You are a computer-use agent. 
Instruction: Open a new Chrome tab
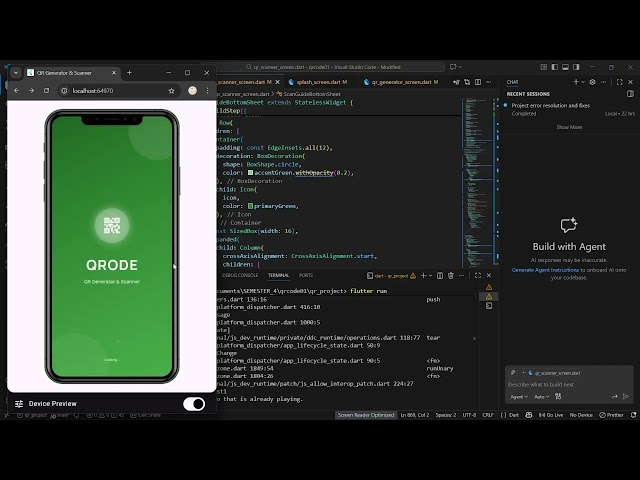click(129, 73)
